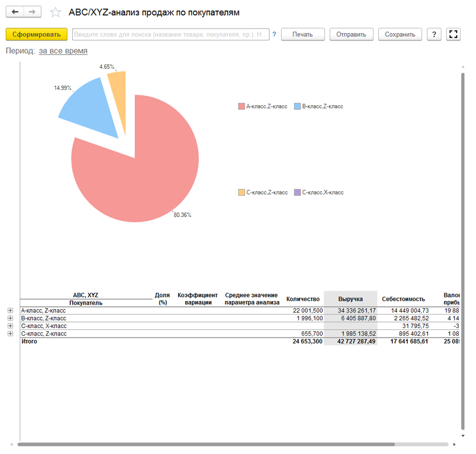Click the blue search help question mark
The image size is (476, 454).
[274, 35]
